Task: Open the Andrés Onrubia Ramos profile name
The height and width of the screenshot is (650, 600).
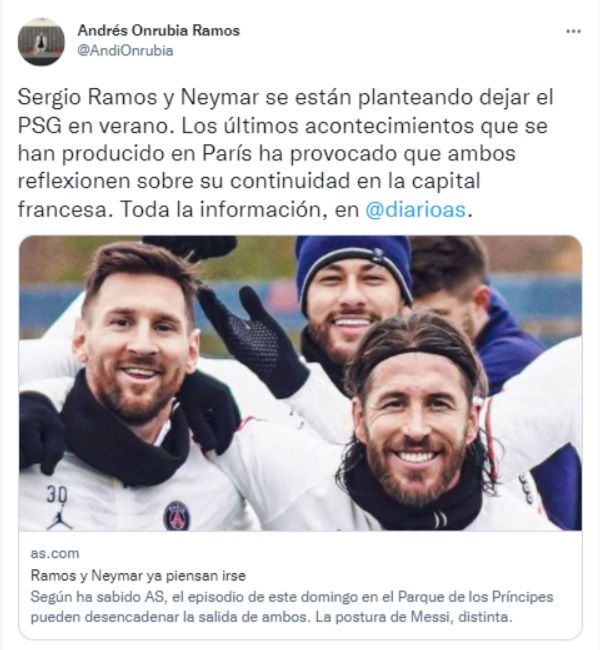Action: tap(159, 30)
